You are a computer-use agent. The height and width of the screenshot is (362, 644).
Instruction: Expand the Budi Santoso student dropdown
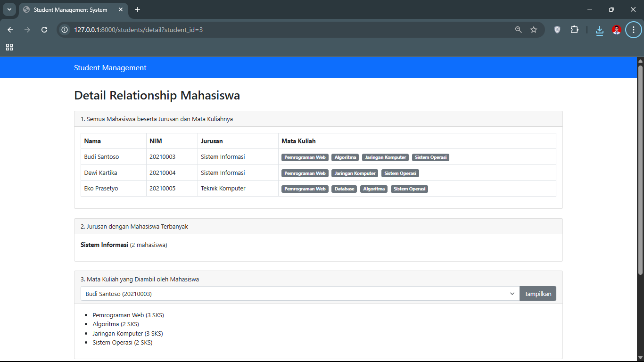click(x=300, y=294)
